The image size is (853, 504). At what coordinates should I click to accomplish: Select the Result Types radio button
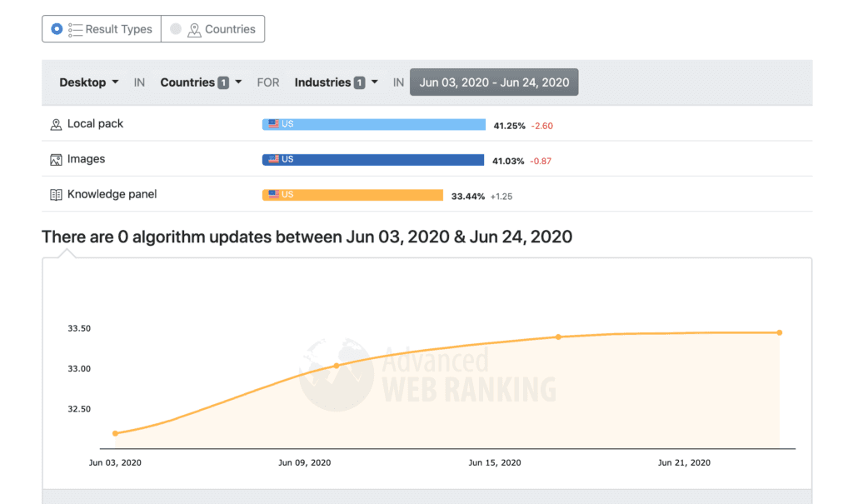click(x=57, y=29)
